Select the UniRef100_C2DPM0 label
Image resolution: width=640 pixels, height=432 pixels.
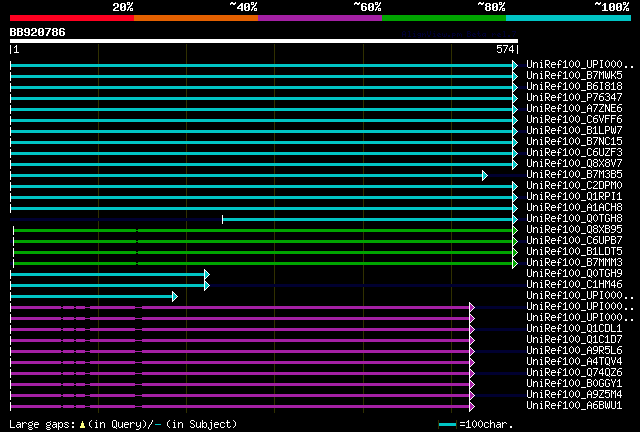pos(574,186)
